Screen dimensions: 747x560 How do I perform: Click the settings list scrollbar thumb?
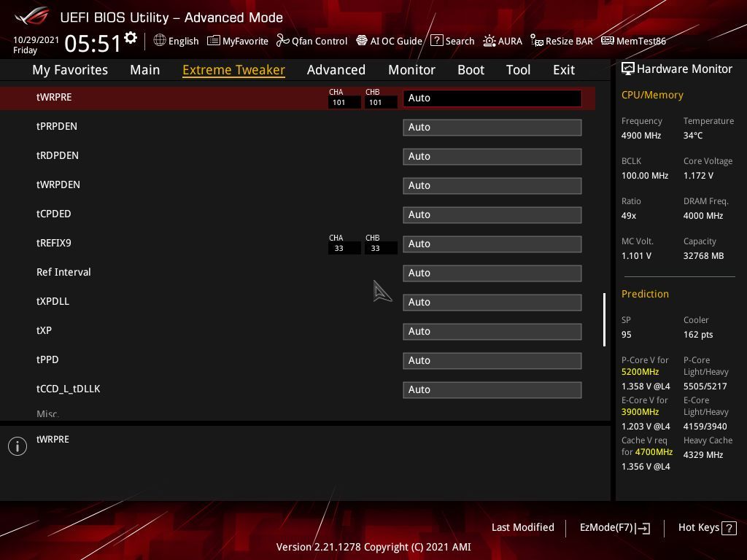pos(604,319)
